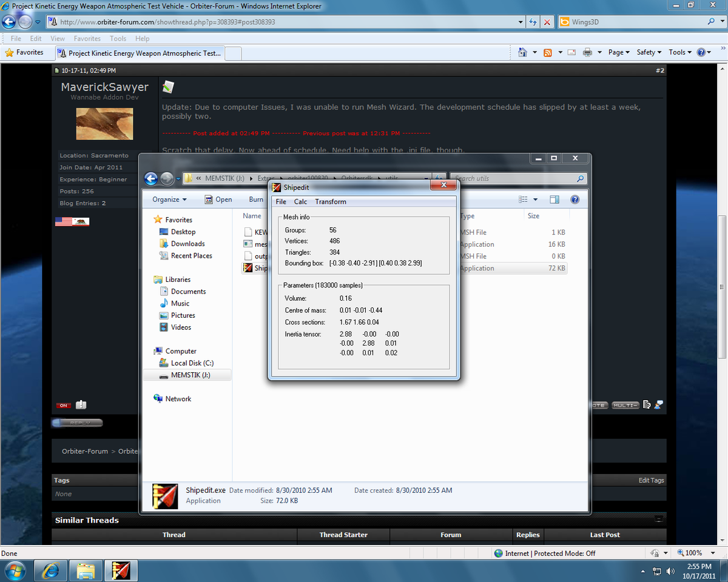Click the IE Help question mark icon
Screen dimensions: 728x582
(x=701, y=53)
